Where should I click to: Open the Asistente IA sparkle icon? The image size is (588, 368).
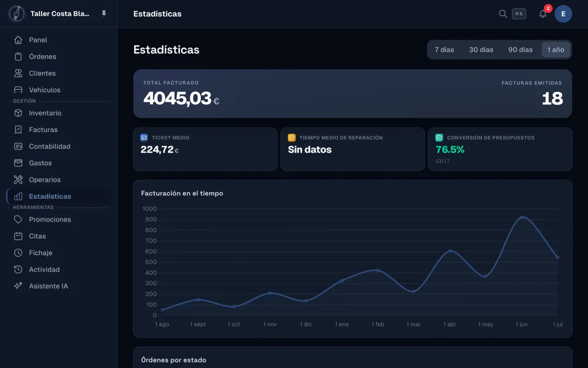pyautogui.click(x=18, y=286)
